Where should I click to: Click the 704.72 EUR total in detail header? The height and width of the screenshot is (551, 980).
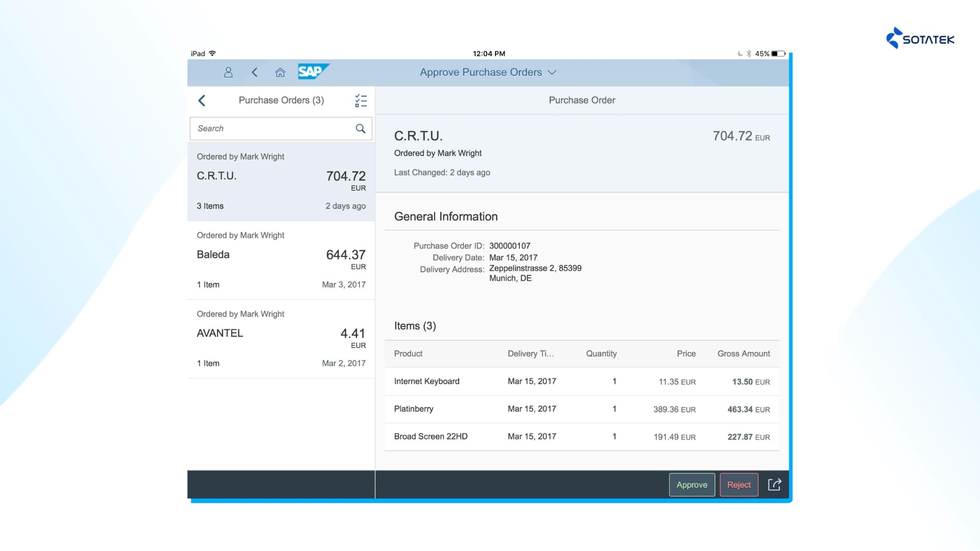tap(741, 136)
